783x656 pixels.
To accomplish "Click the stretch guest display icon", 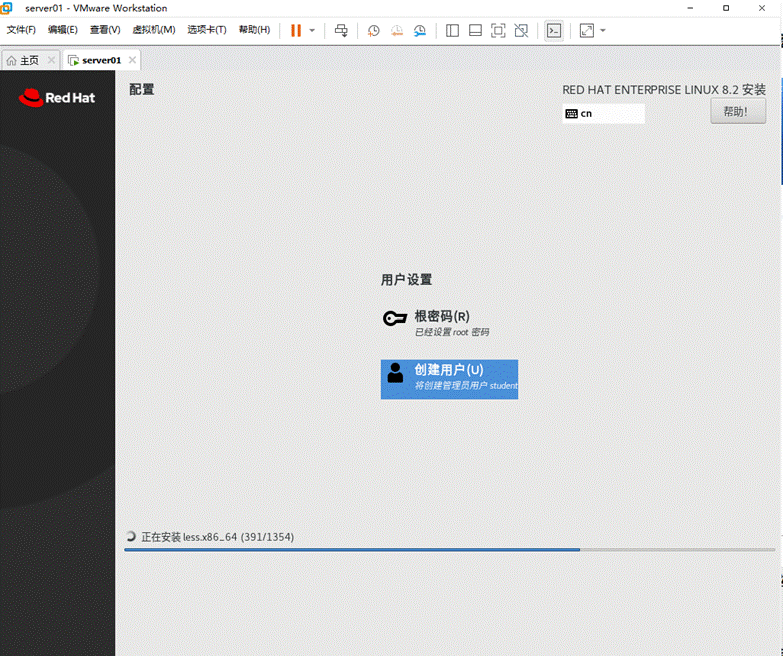I will (x=587, y=30).
